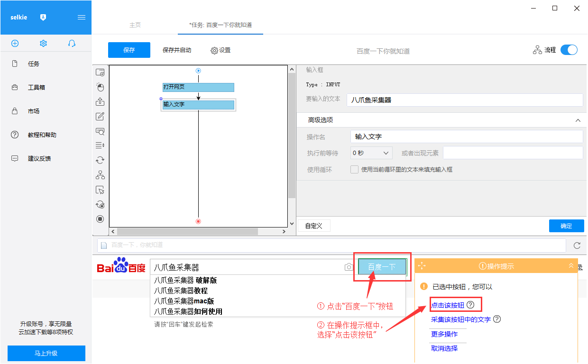Select the extract data tool icon

pyautogui.click(x=100, y=102)
